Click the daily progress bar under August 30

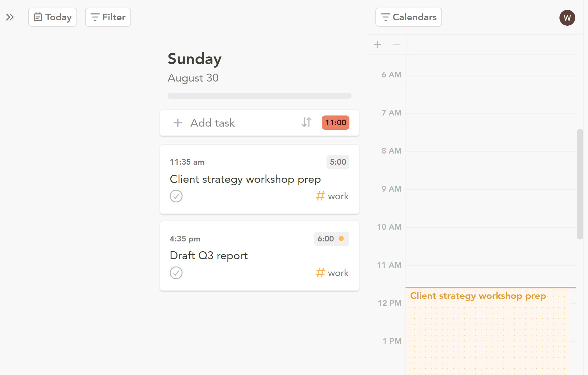coord(260,96)
